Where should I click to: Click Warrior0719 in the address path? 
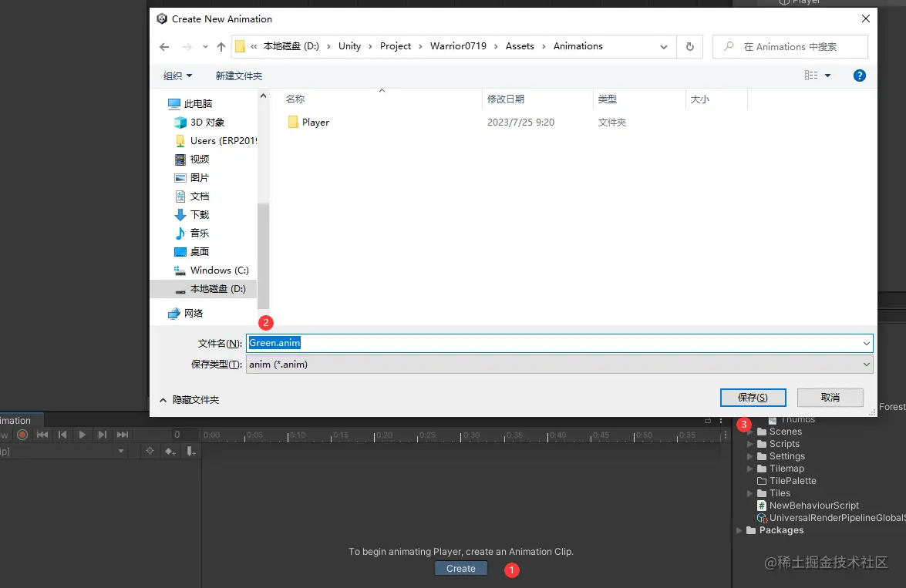click(458, 46)
